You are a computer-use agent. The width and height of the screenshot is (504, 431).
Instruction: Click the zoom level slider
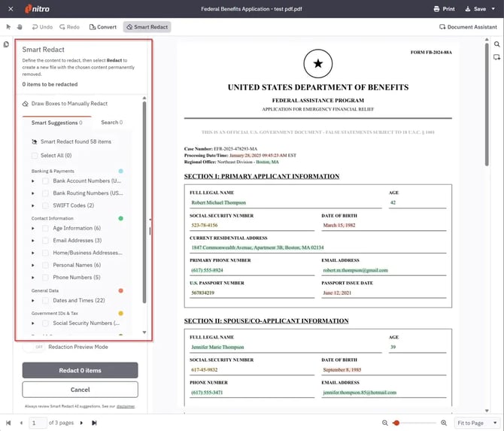point(410,423)
